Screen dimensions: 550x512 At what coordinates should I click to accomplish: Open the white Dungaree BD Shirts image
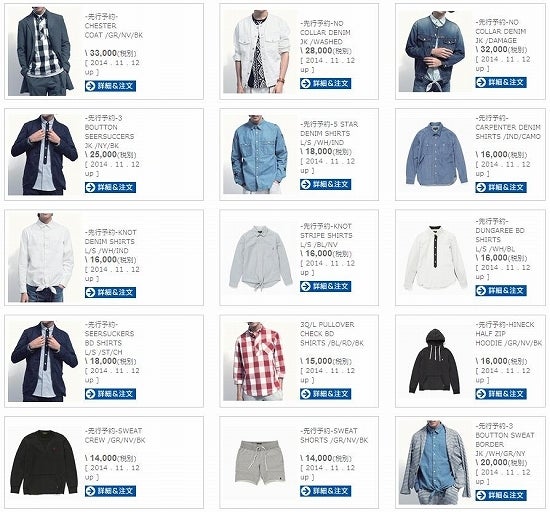[x=435, y=257]
